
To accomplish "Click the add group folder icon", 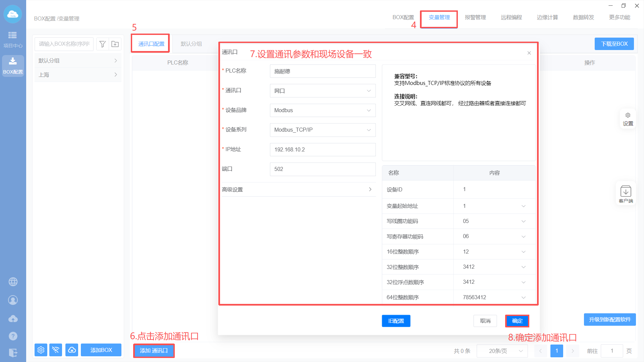I will coord(115,44).
